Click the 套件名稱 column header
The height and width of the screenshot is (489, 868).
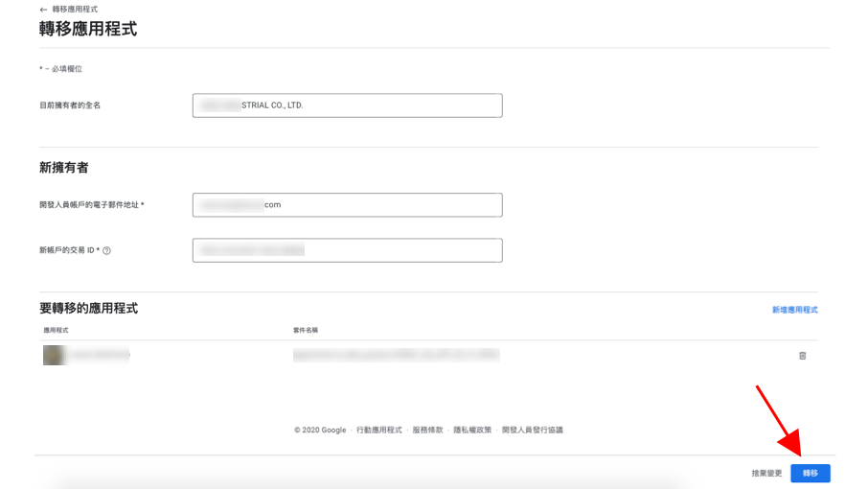click(306, 330)
